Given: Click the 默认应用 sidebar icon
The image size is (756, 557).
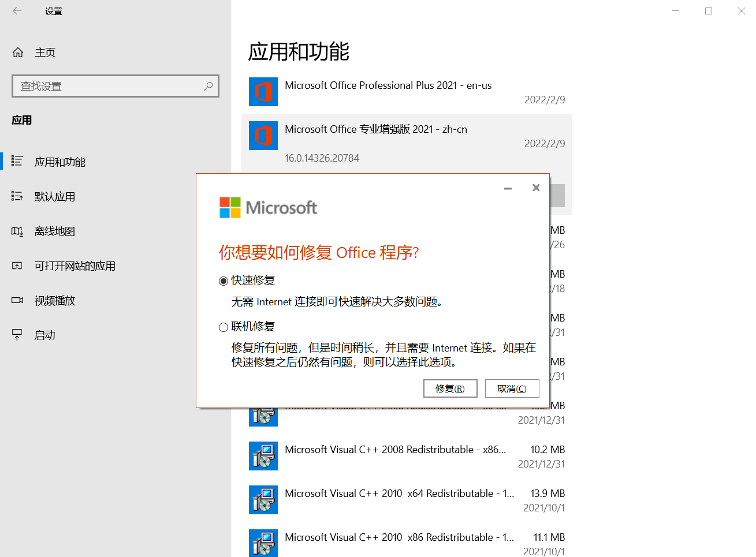Looking at the screenshot, I should tap(17, 196).
